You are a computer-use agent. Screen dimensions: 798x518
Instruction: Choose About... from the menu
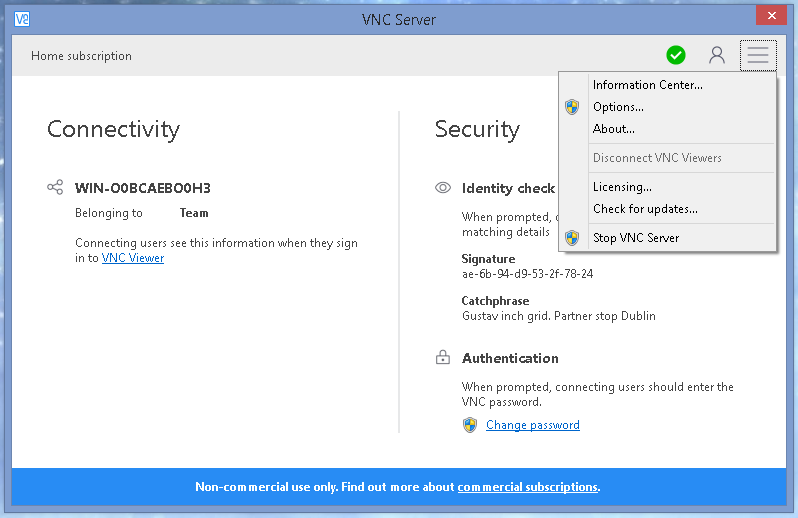coord(613,129)
